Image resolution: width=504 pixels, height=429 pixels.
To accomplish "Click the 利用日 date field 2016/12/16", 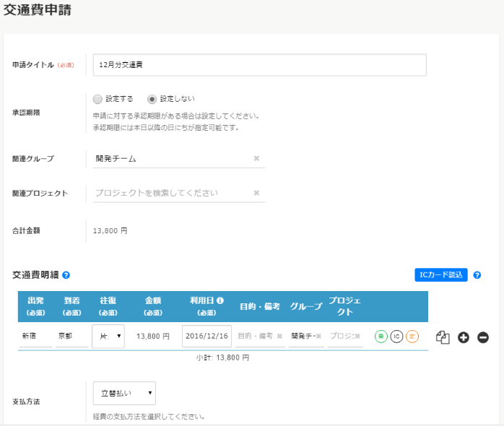I will pyautogui.click(x=207, y=336).
